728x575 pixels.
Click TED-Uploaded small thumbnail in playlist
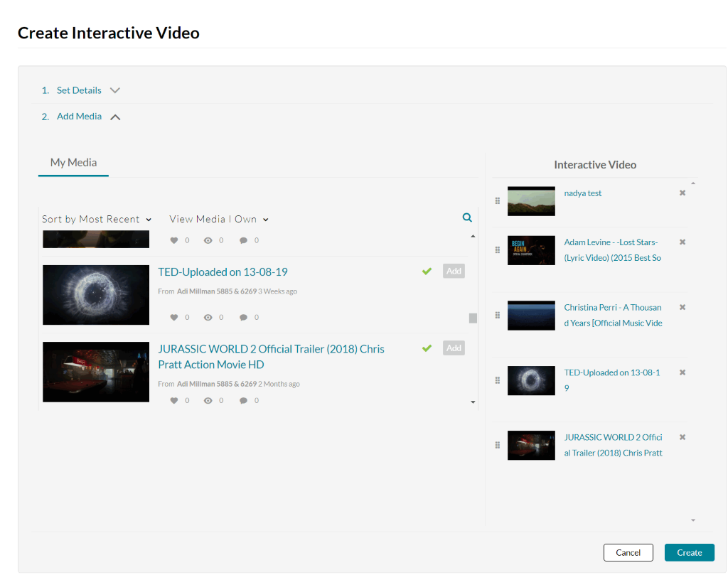[x=531, y=380]
